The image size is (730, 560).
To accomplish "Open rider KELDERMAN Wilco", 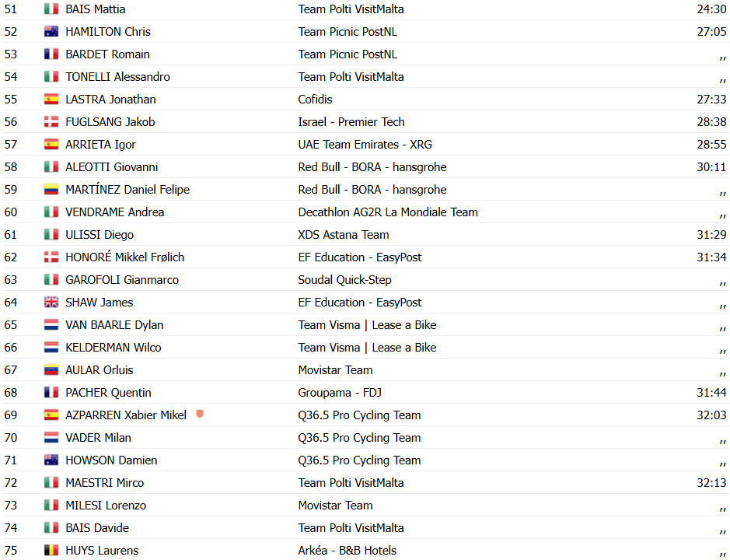I will point(114,347).
